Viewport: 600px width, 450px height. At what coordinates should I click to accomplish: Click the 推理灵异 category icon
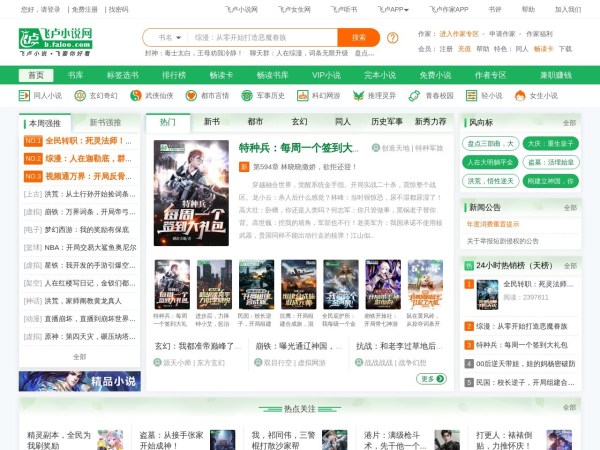360,96
